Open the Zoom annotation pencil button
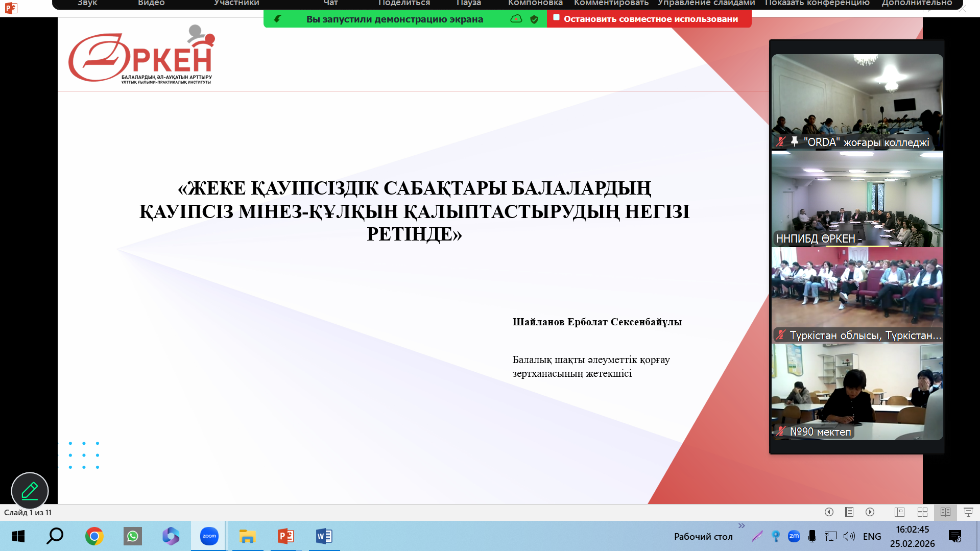The height and width of the screenshot is (551, 980). coord(30,491)
